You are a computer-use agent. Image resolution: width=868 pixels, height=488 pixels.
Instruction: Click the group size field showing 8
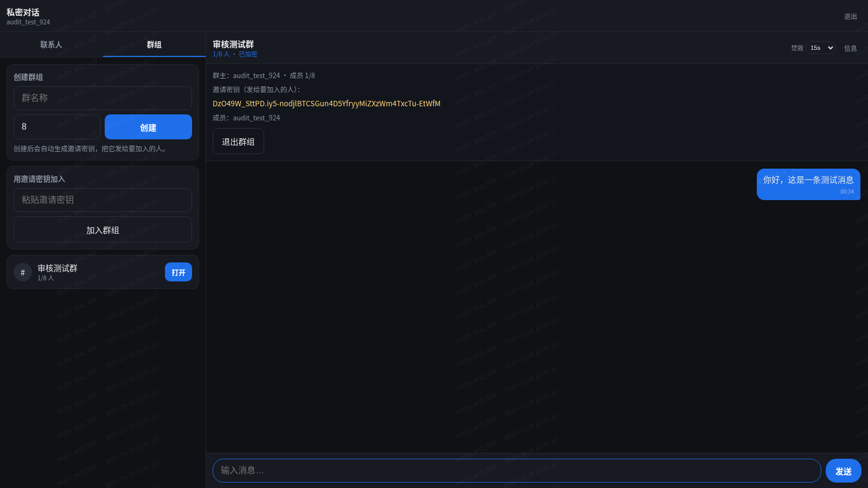[57, 127]
